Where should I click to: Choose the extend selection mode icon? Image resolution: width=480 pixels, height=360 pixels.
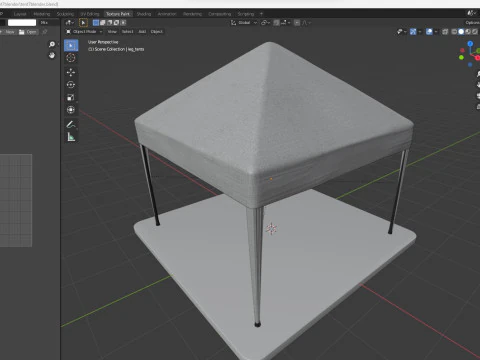103,23
